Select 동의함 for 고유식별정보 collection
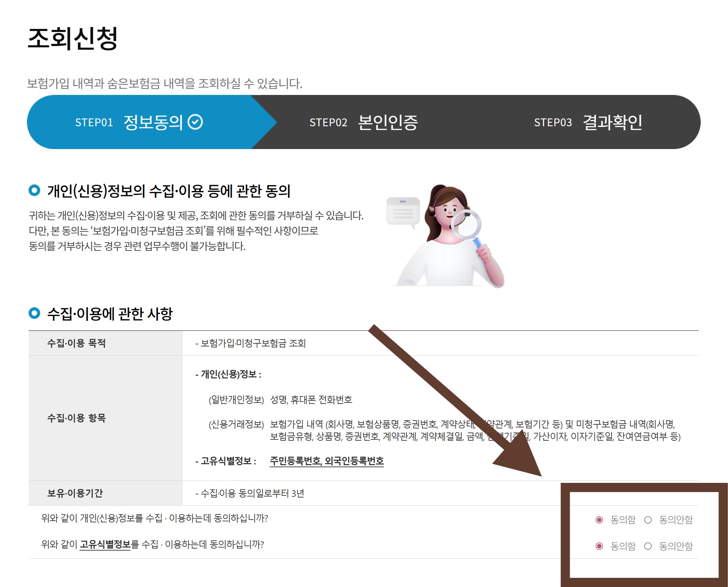 pos(599,546)
